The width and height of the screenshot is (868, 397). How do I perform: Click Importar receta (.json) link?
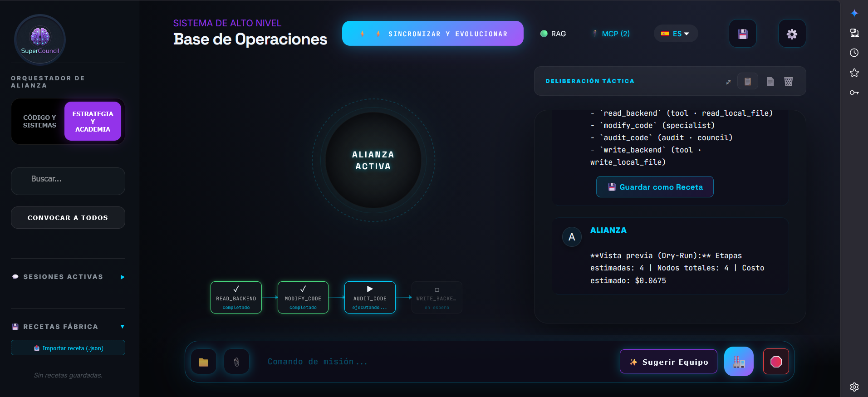point(68,348)
